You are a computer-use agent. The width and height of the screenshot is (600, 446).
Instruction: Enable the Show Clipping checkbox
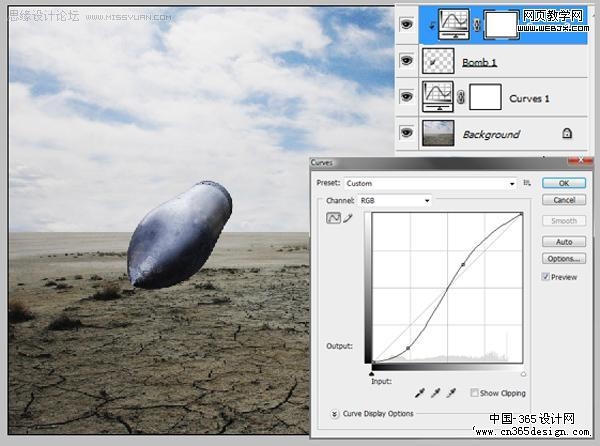click(474, 393)
